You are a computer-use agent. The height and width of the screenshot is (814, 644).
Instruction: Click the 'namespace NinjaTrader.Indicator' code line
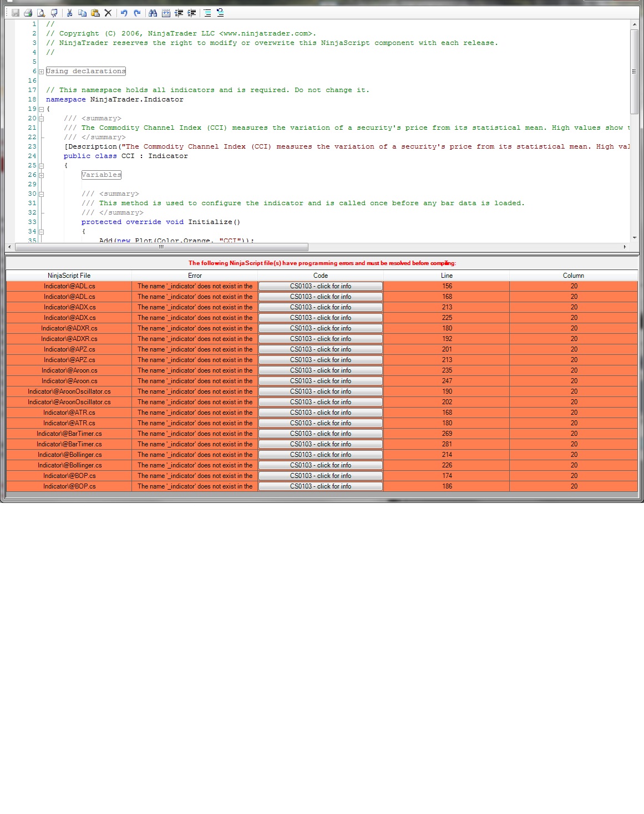[x=115, y=100]
